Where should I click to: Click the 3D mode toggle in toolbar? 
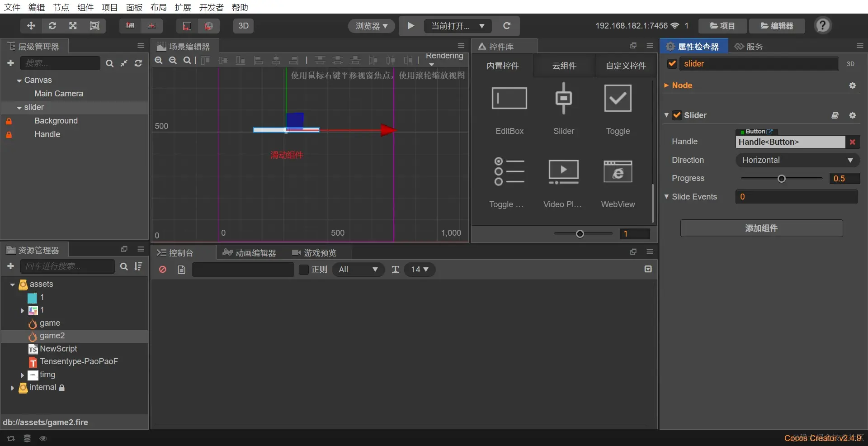pos(244,26)
